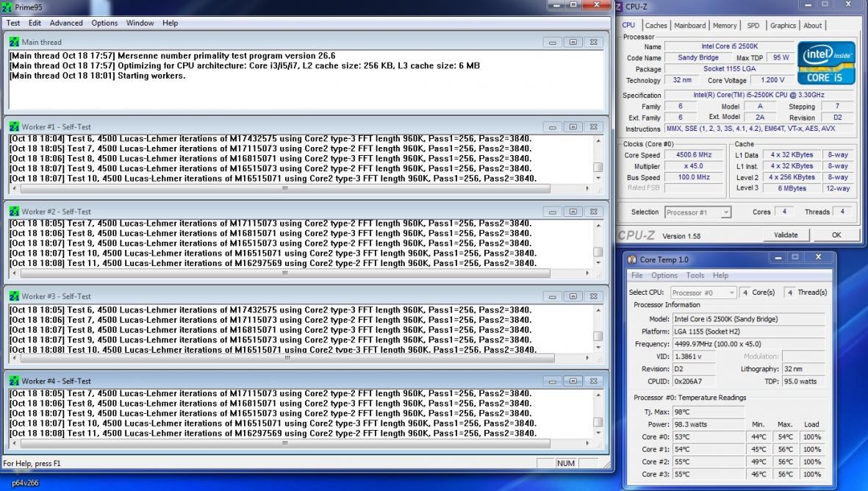Viewport: 868px width, 491px height.
Task: Switch to the About tab in CPU-Z
Action: tap(812, 26)
